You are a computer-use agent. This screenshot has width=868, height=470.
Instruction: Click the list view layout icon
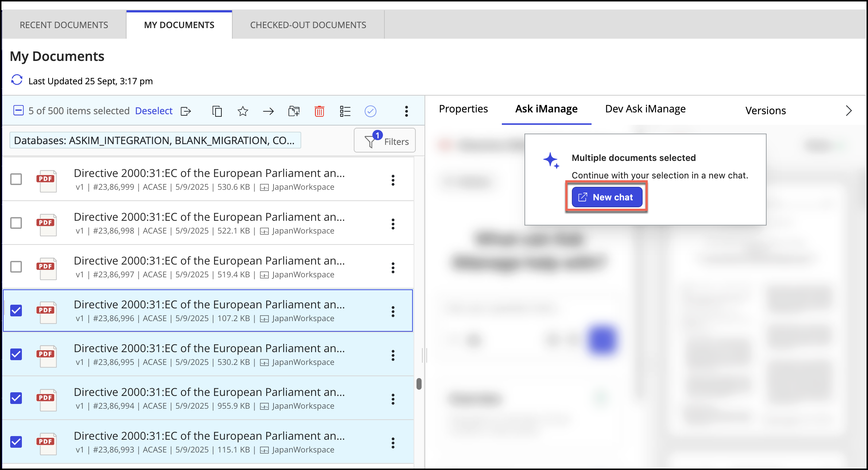pyautogui.click(x=345, y=111)
